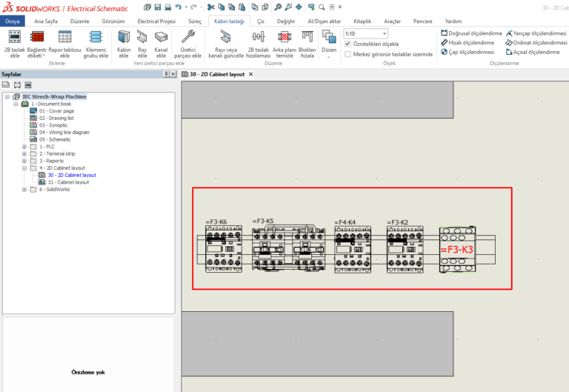Click Doğrusal ölçülendirme button
The image size is (569, 392).
tap(470, 33)
